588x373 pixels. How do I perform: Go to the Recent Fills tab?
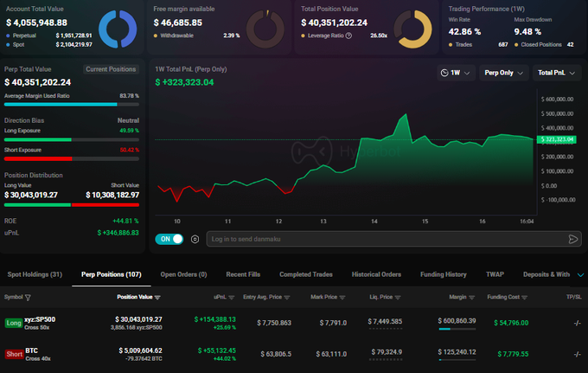tap(243, 274)
